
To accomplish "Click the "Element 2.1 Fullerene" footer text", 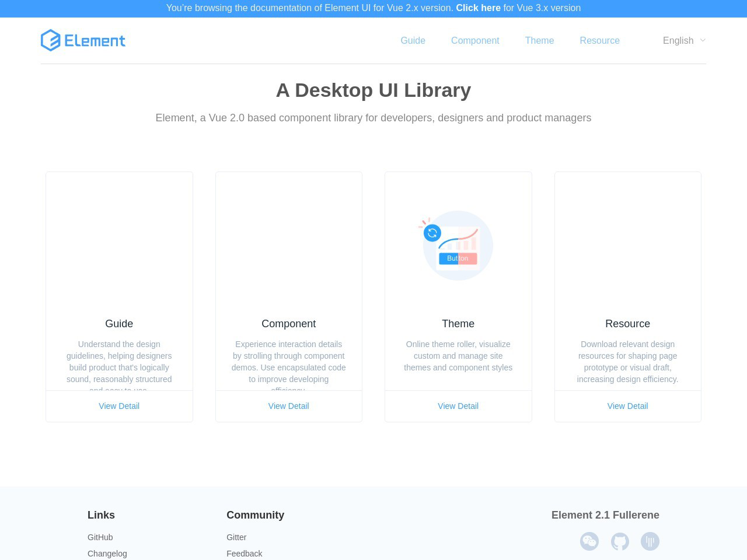I will pyautogui.click(x=605, y=515).
